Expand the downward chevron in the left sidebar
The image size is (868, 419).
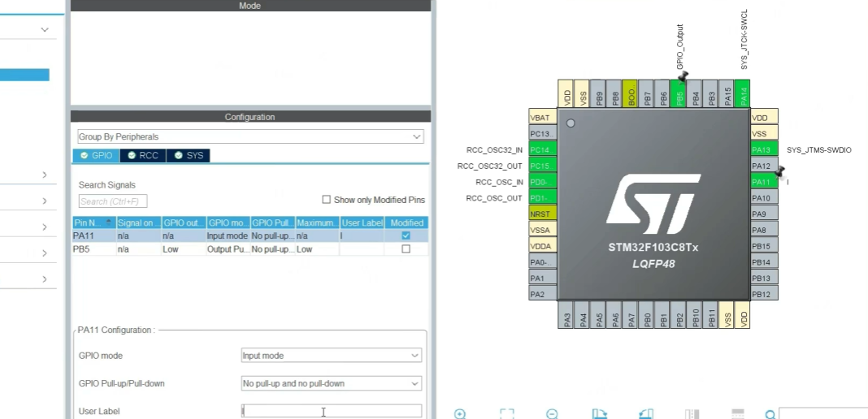point(45,30)
